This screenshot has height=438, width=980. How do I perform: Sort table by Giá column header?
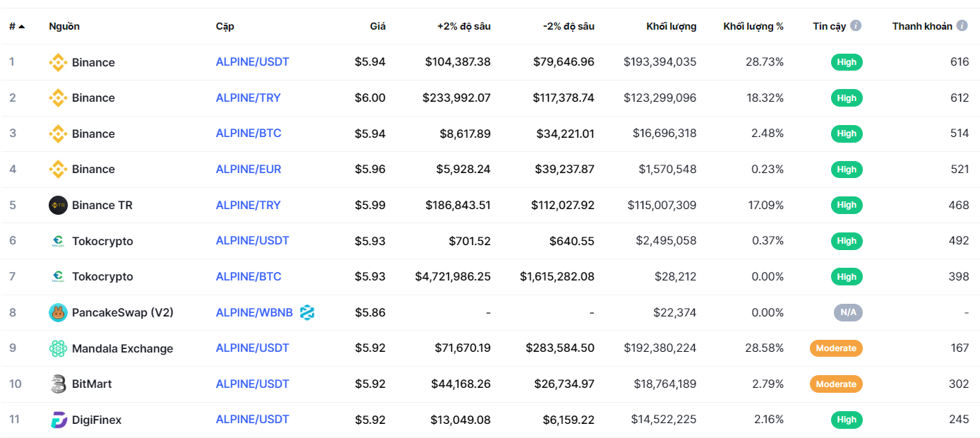tap(378, 26)
